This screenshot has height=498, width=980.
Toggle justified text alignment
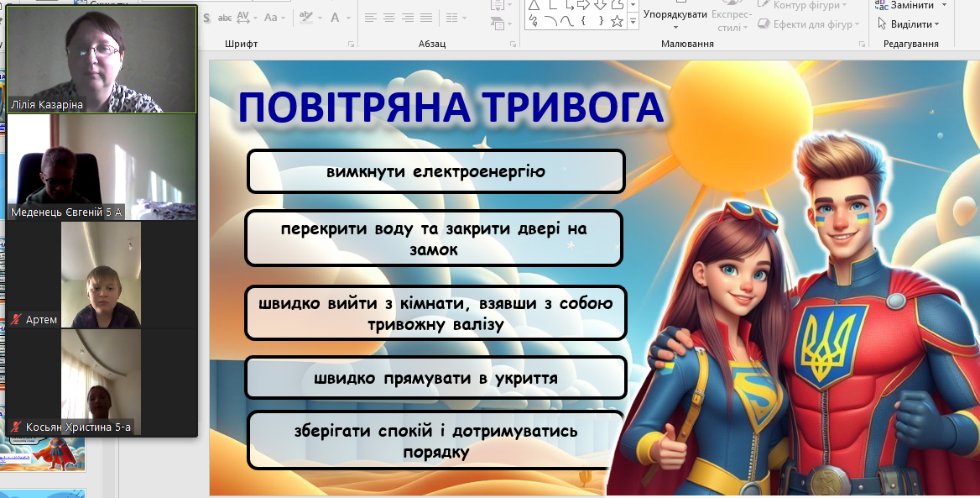[x=426, y=18]
